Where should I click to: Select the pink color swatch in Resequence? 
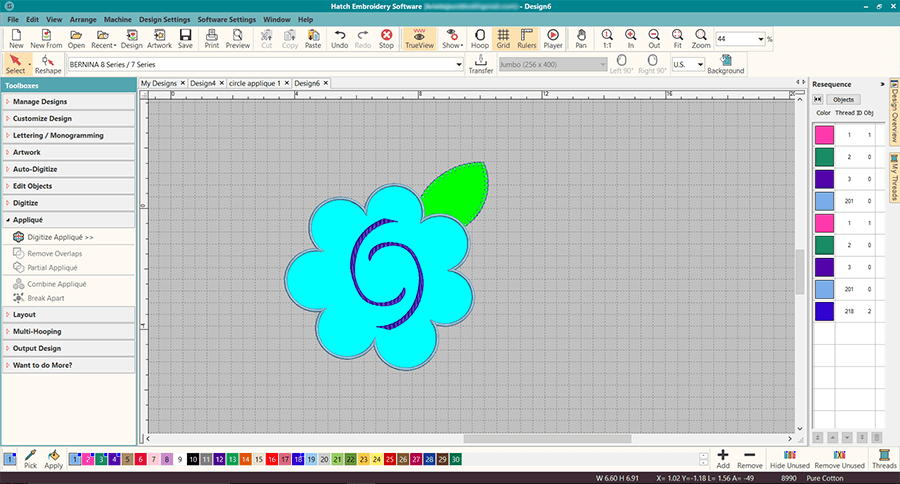tap(825, 134)
